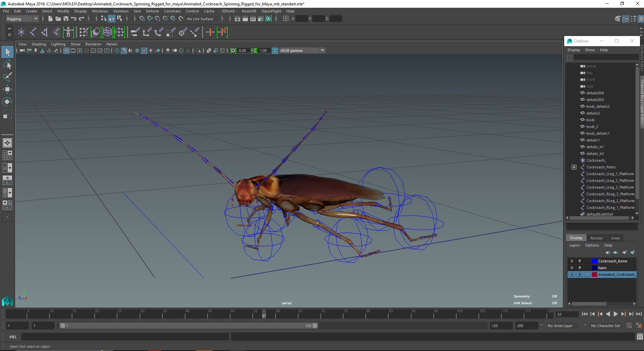Open the HumanIK character shelf icon
The image size is (644, 351).
click(x=68, y=32)
